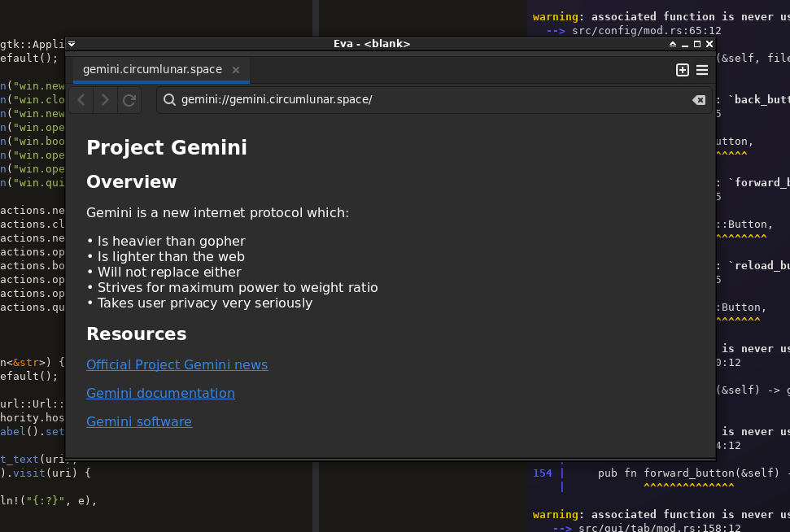Click the Overview heading

132,182
